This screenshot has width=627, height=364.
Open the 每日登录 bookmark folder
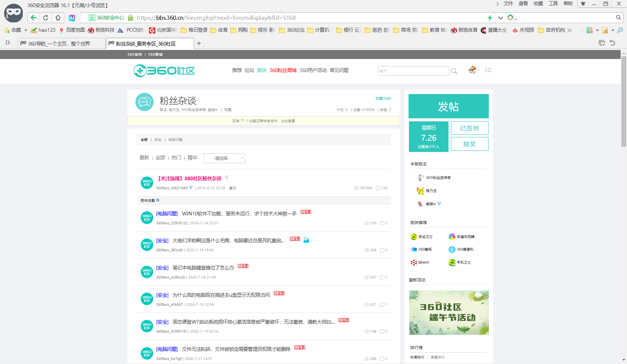point(194,30)
